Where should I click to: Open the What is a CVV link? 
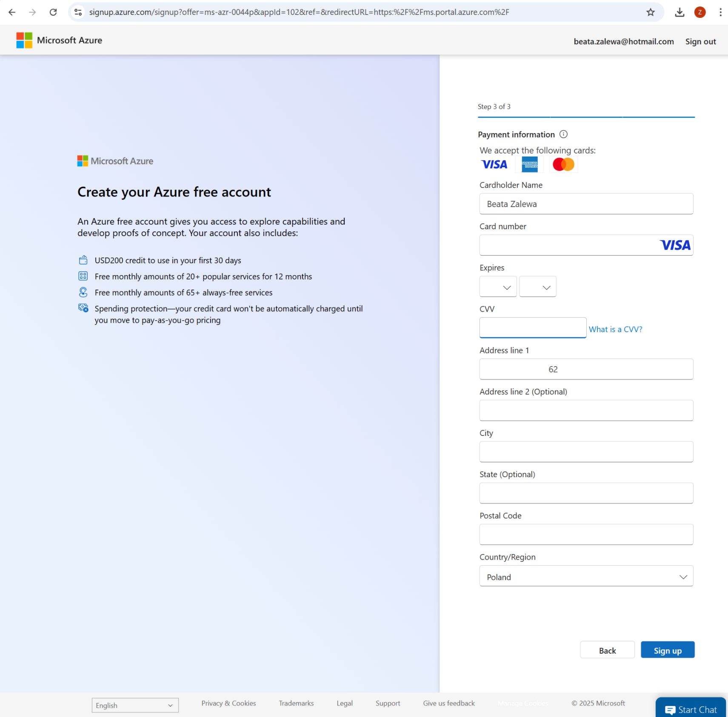(615, 329)
